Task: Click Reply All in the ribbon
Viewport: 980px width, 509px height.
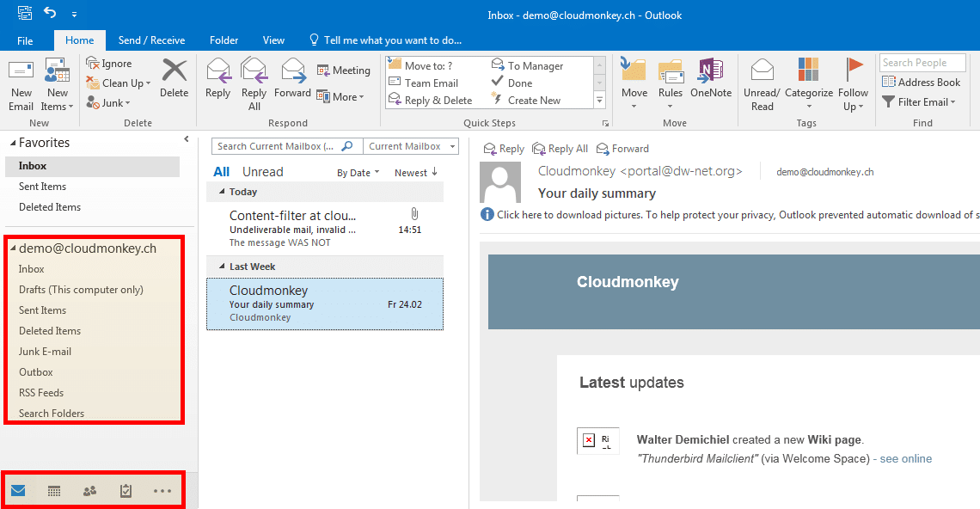Action: [x=254, y=85]
